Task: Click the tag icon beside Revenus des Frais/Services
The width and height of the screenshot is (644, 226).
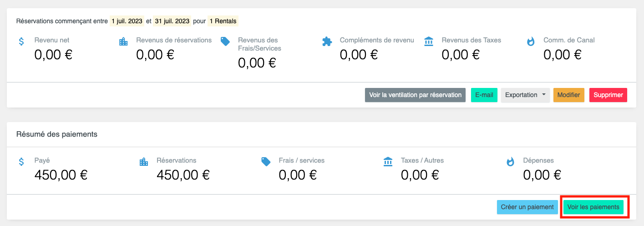Action: (x=225, y=41)
